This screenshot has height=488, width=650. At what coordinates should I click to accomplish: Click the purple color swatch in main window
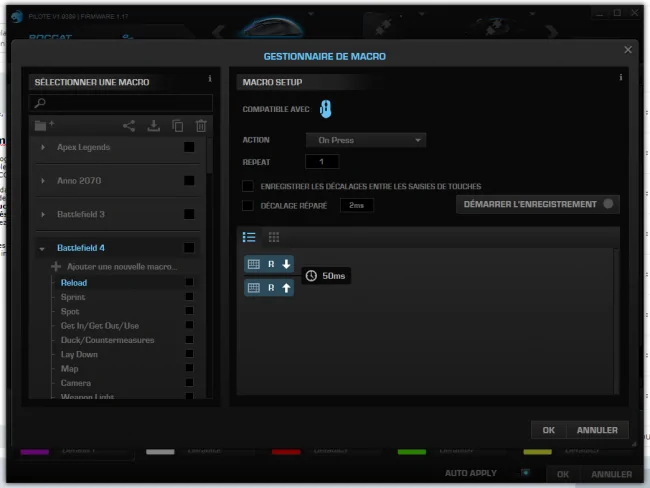(x=34, y=452)
